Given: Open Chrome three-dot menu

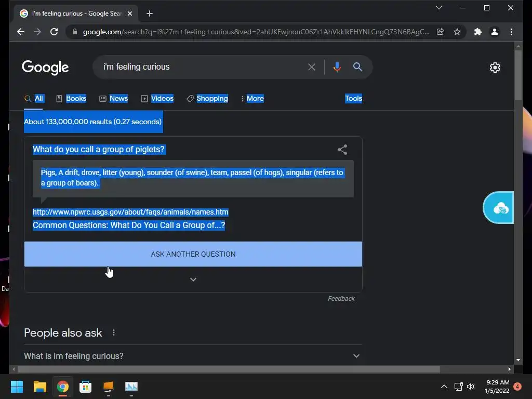Looking at the screenshot, I should point(511,32).
